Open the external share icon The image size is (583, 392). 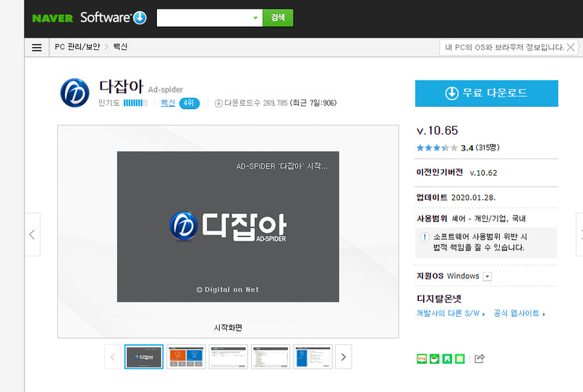point(479,358)
